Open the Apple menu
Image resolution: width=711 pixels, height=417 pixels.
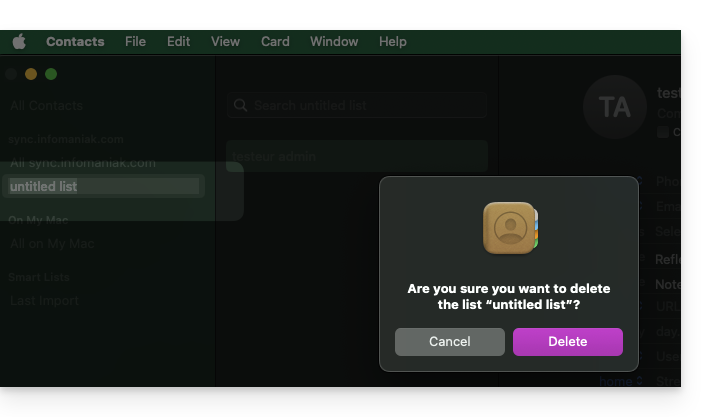(19, 42)
